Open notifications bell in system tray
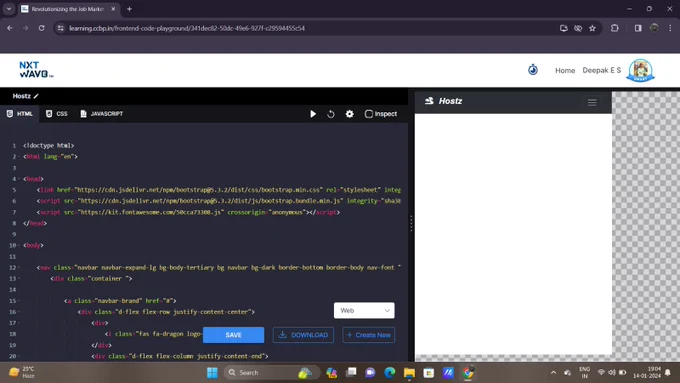 point(668,373)
